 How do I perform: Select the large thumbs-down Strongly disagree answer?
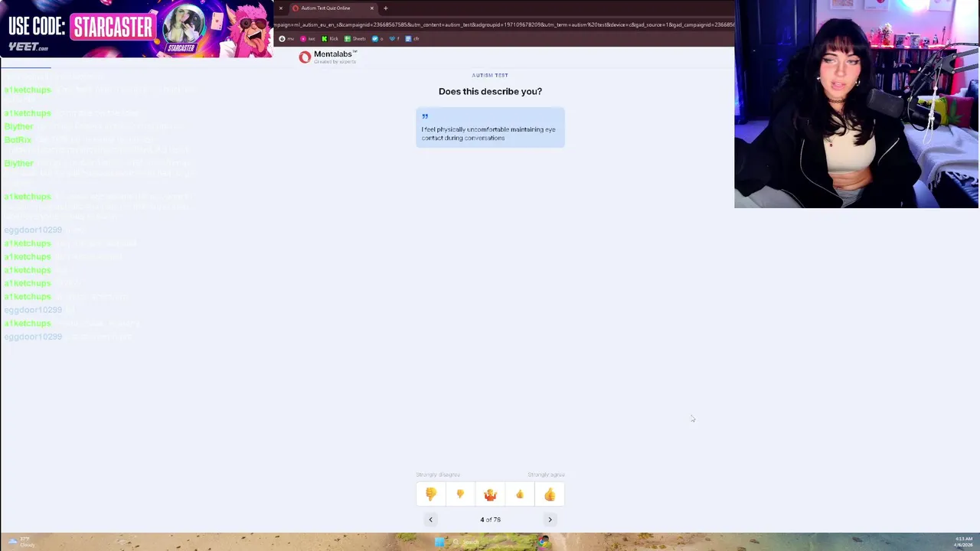431,494
